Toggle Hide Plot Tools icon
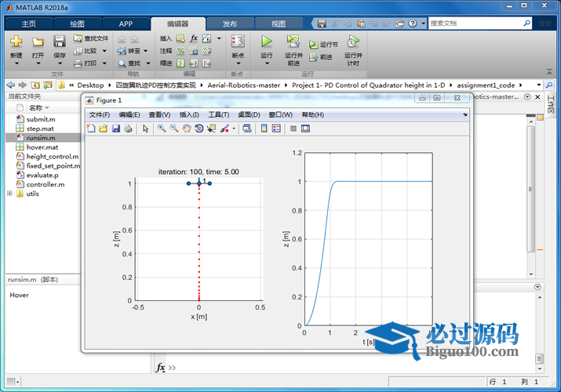 click(293, 129)
